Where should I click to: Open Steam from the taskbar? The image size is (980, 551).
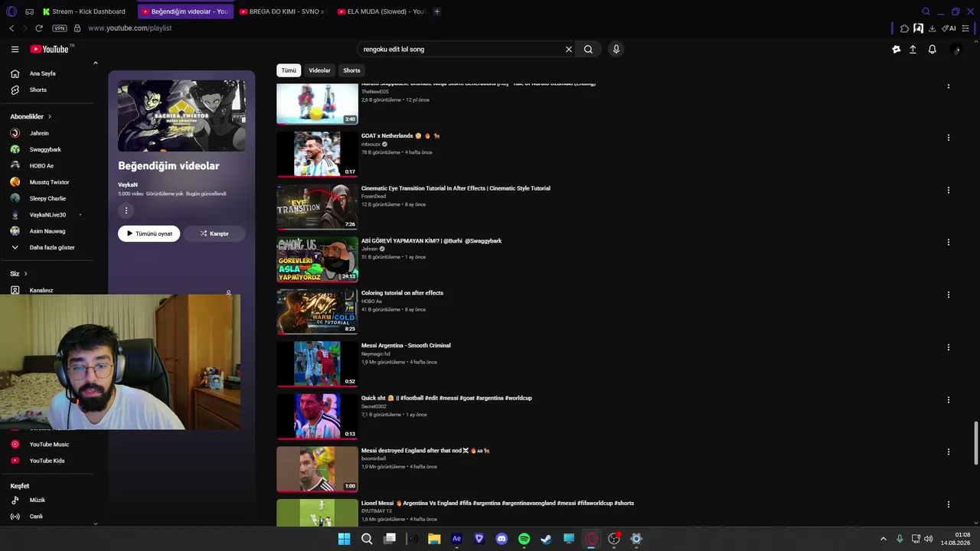tap(546, 539)
